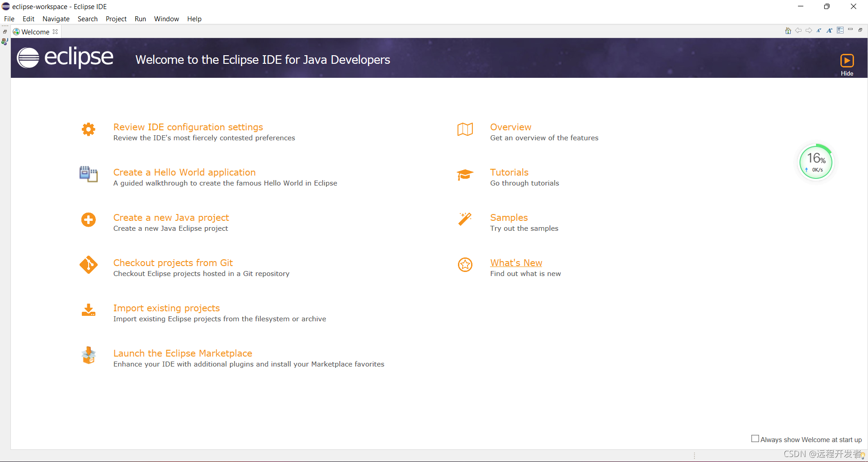
Task: Open the File menu
Action: point(9,19)
